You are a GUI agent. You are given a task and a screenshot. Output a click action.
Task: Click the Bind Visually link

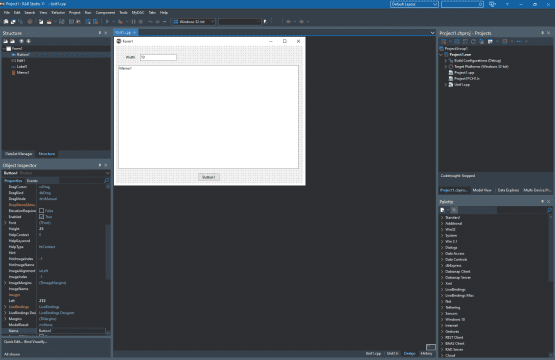35,342
